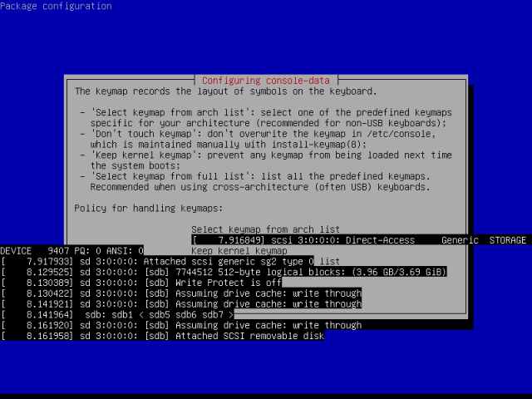Choose the 'Keep kernel keymap' menu option
The height and width of the screenshot is (399, 532).
click(239, 251)
